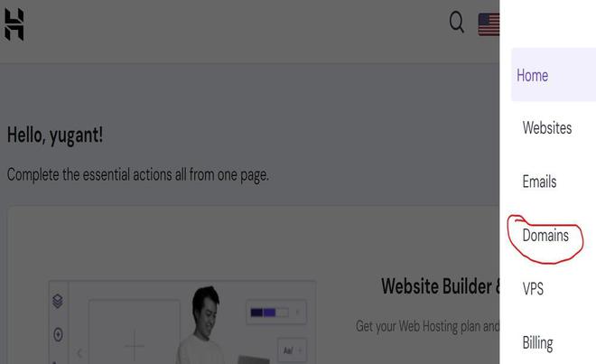Viewport: 596px width, 364px height.
Task: Click the left chevron in builder preview
Action: tap(79, 353)
